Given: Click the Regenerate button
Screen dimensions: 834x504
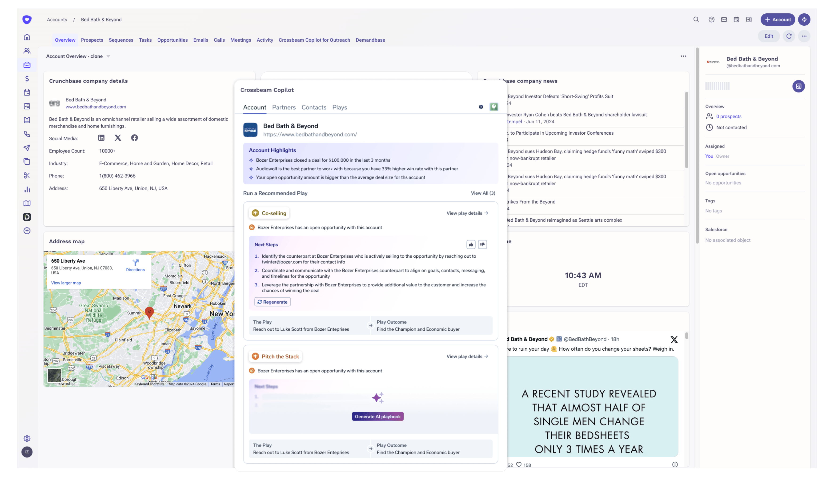Looking at the screenshot, I should 273,302.
